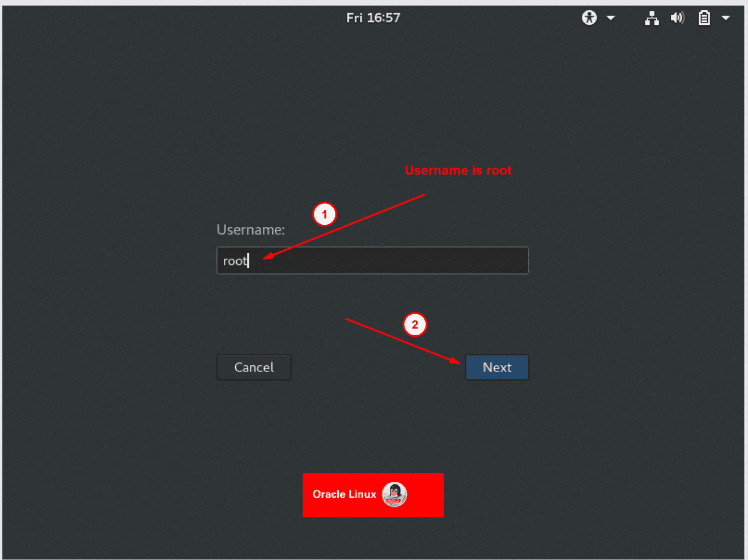The image size is (748, 560).
Task: Open the Fri 16:57 clock calendar menu
Action: click(373, 18)
